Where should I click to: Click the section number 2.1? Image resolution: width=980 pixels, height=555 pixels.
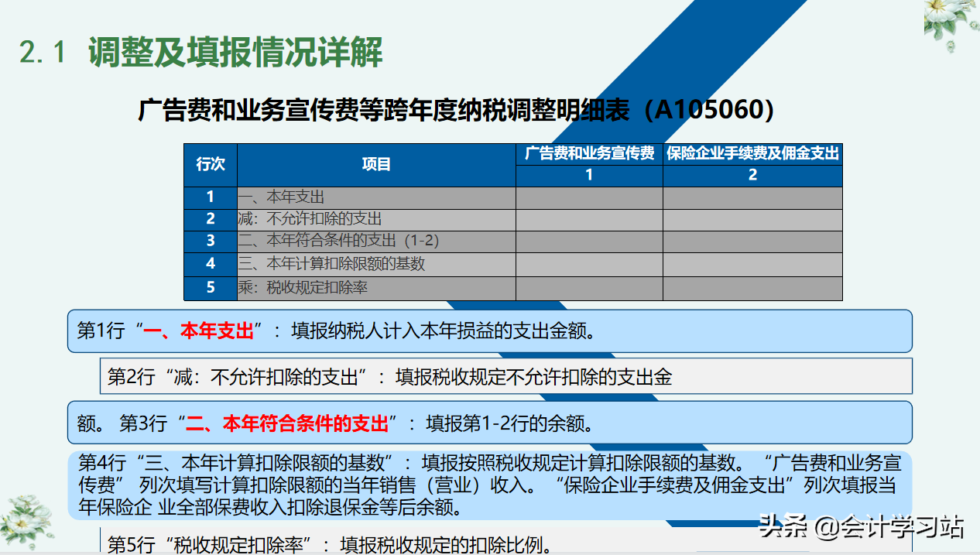click(43, 53)
